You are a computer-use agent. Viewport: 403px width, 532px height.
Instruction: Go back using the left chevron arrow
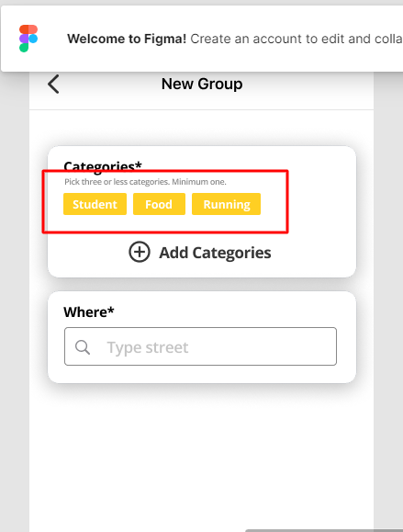point(53,84)
